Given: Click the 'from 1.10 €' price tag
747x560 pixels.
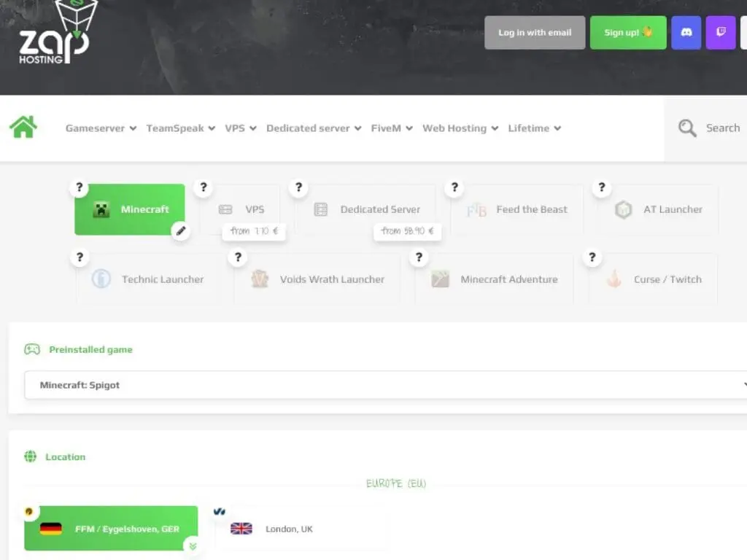Looking at the screenshot, I should 254,231.
